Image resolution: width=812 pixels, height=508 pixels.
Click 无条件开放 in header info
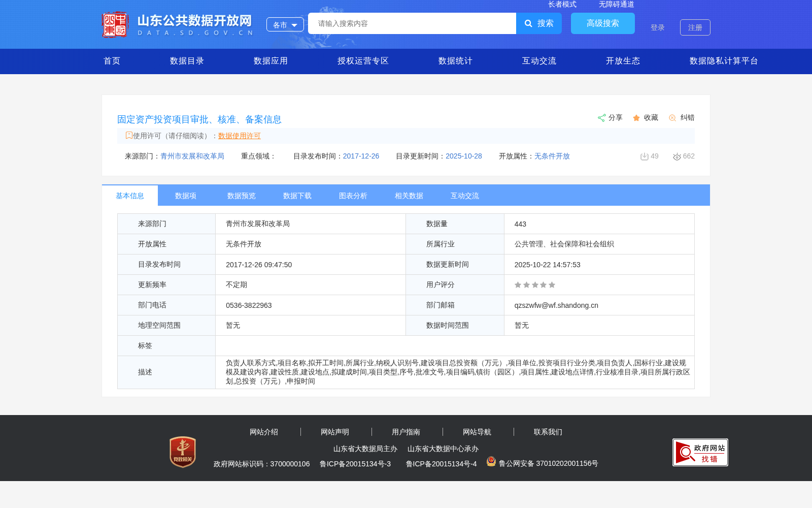[552, 156]
